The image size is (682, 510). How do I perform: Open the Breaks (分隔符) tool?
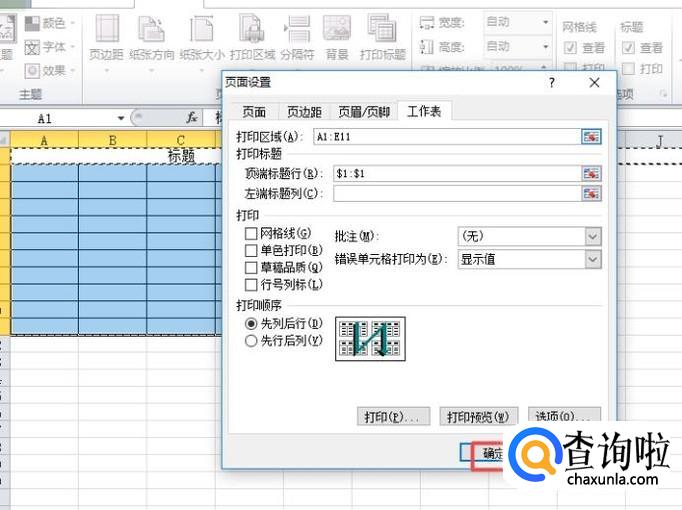[298, 38]
